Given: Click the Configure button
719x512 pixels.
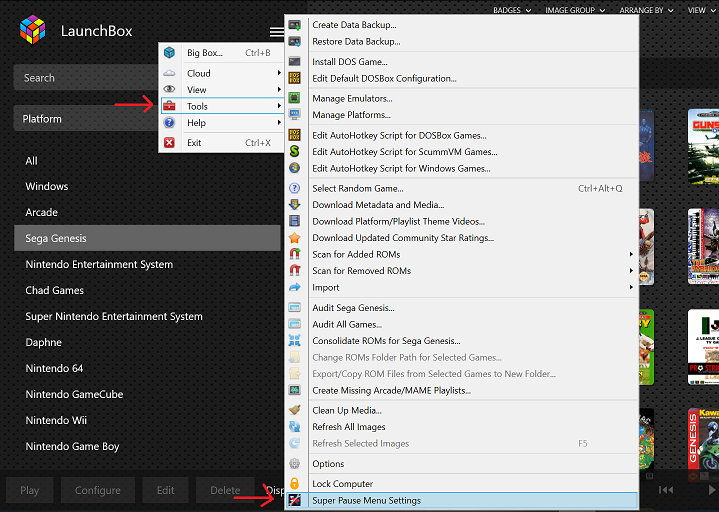Looking at the screenshot, I should pos(98,490).
